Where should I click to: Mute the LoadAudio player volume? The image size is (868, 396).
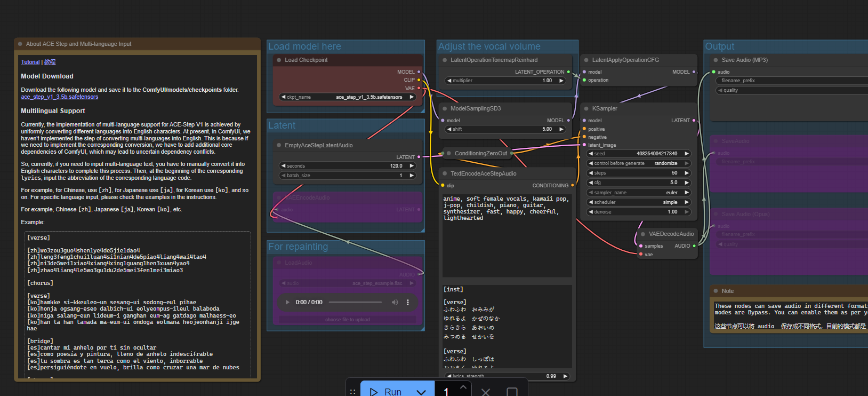[395, 302]
